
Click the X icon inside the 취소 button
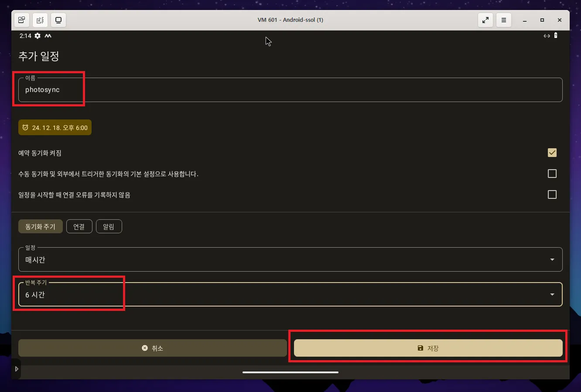tap(145, 348)
